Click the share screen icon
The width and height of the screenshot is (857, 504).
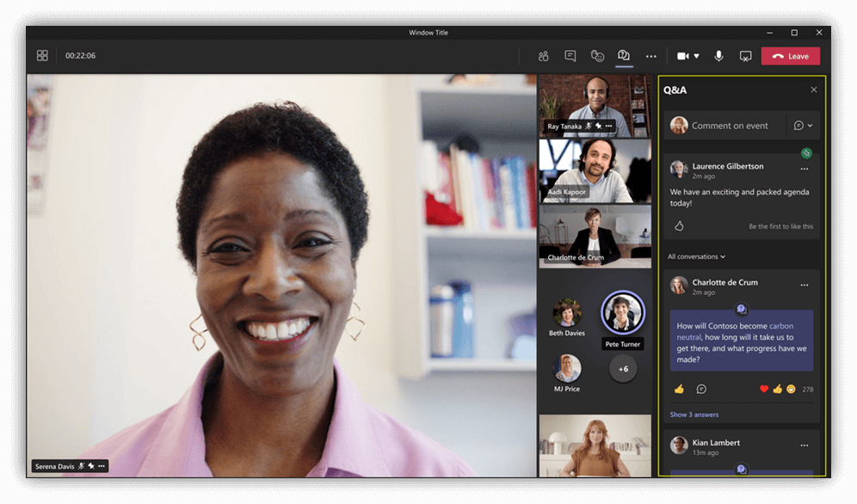(x=745, y=56)
